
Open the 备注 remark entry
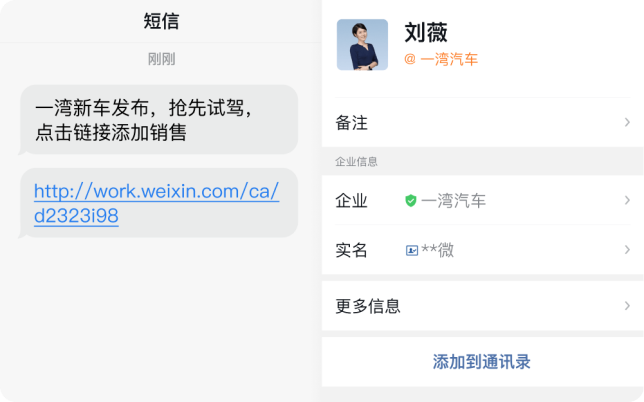(x=483, y=122)
